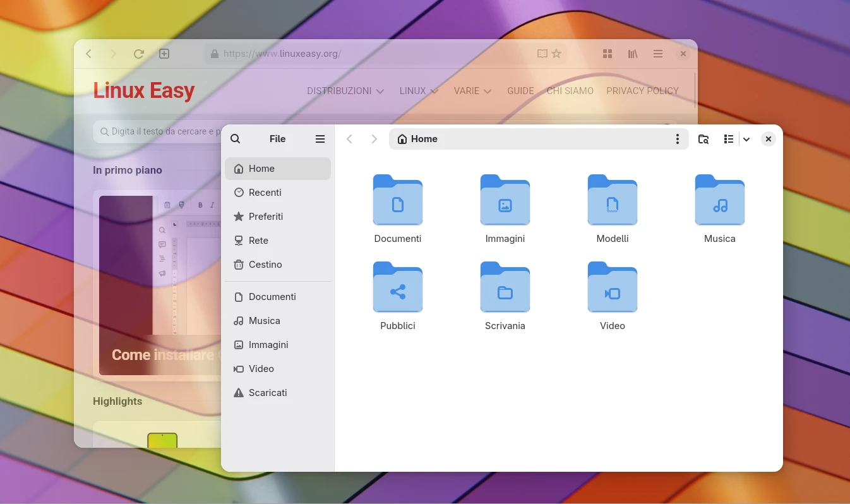Open the path bar three-dot menu
The image size is (850, 504).
[677, 138]
